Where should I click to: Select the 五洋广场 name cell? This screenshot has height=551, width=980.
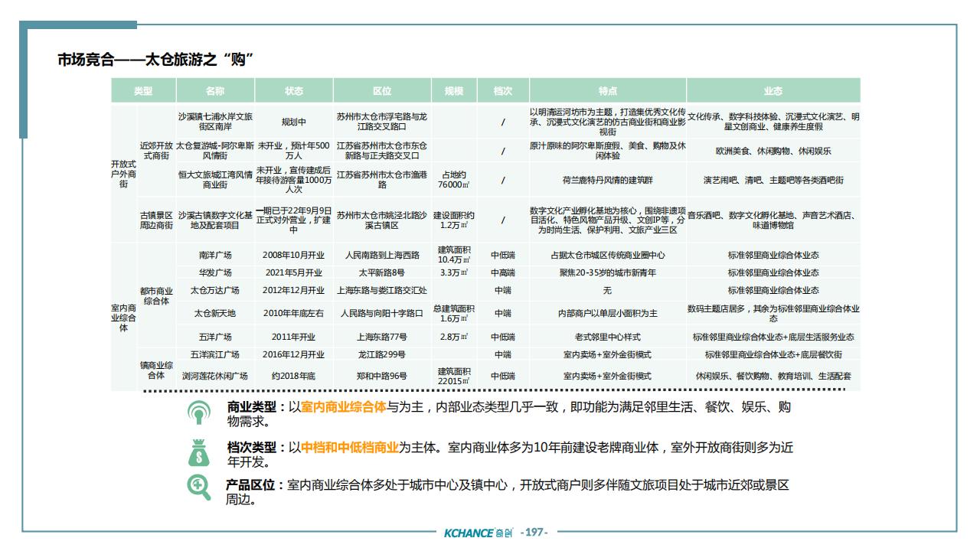(215, 337)
